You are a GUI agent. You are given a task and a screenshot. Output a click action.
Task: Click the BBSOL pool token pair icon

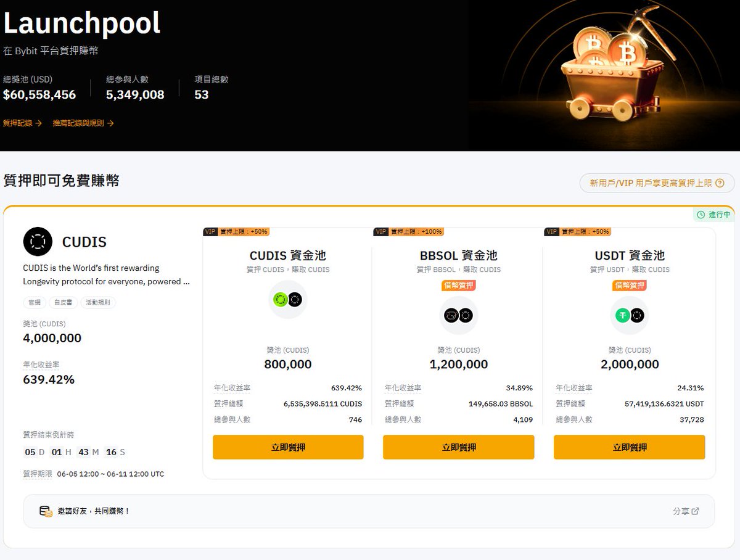(x=458, y=315)
